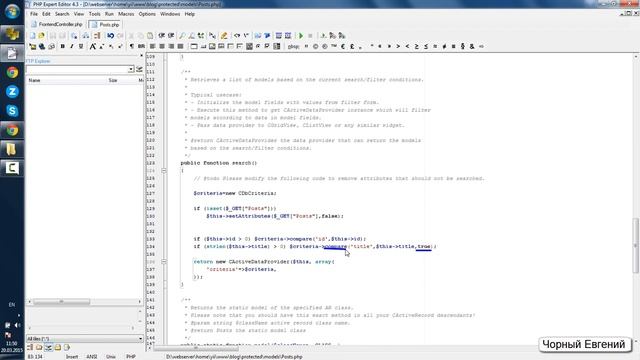Select the Posts.php file tab
640x360 pixels.
click(105, 24)
